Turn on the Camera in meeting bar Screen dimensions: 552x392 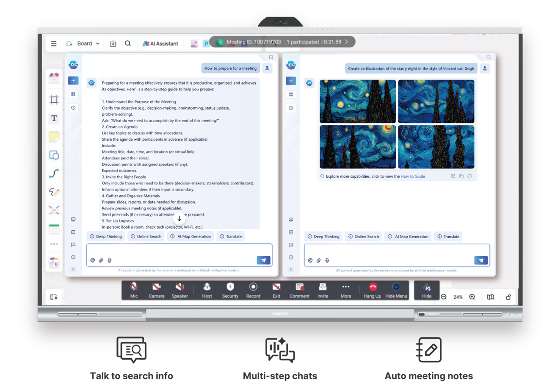pyautogui.click(x=156, y=290)
